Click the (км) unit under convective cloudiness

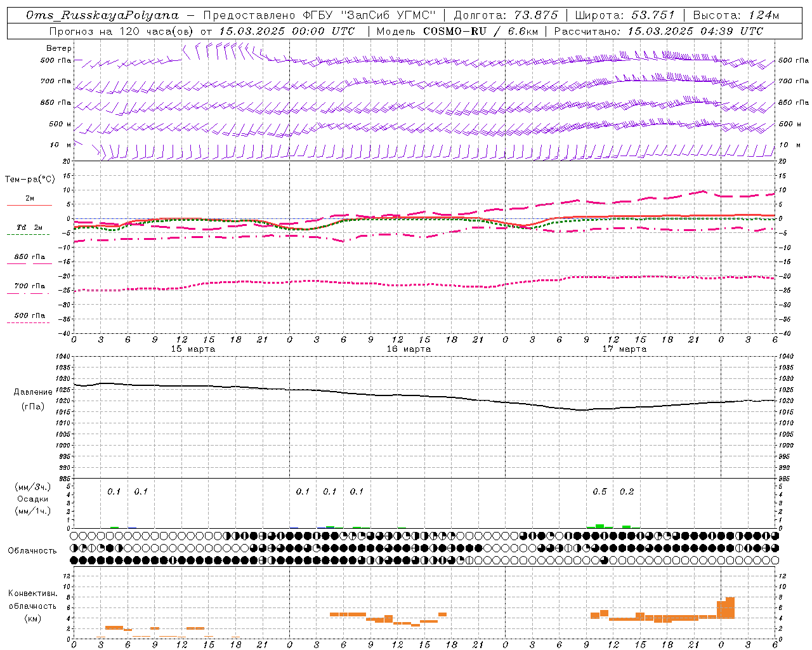(33, 618)
